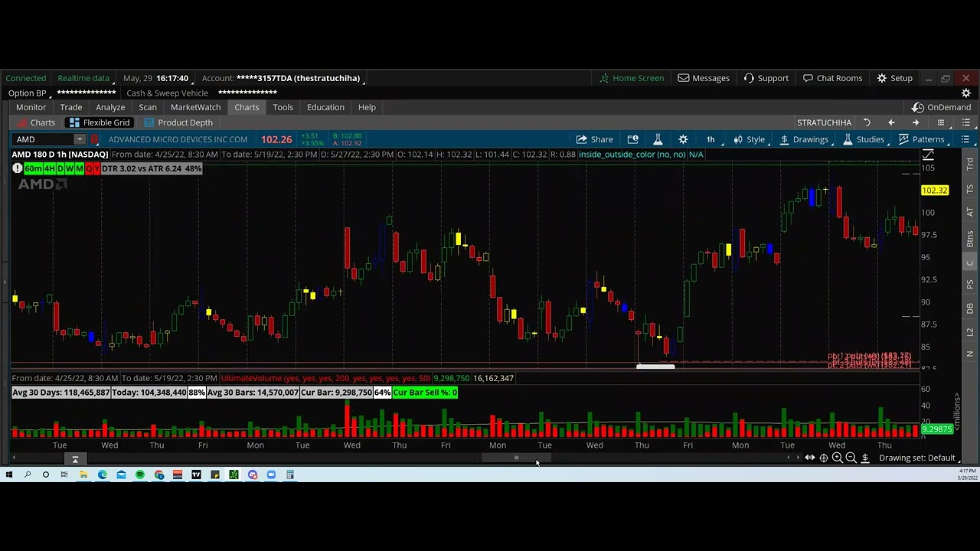Open the 1h timeframe dropdown
The width and height of the screenshot is (980, 551).
click(710, 139)
